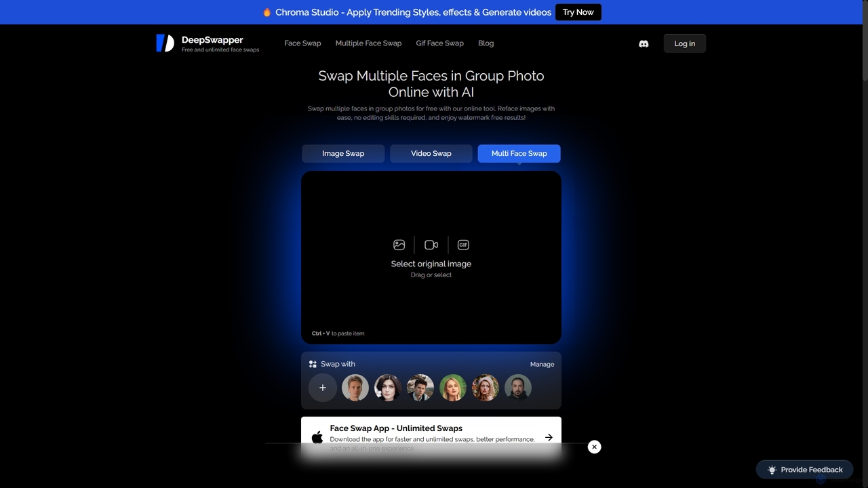Click the GIF upload icon
This screenshot has width=868, height=488.
point(463,245)
